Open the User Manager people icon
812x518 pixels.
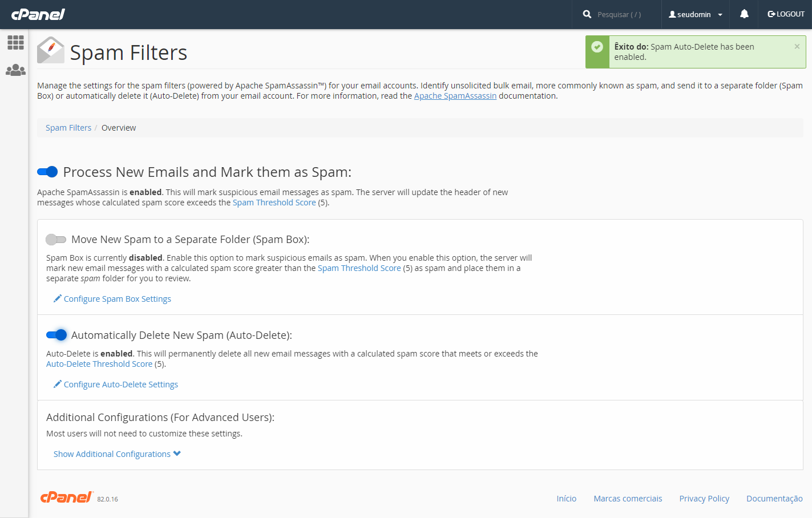click(x=15, y=70)
